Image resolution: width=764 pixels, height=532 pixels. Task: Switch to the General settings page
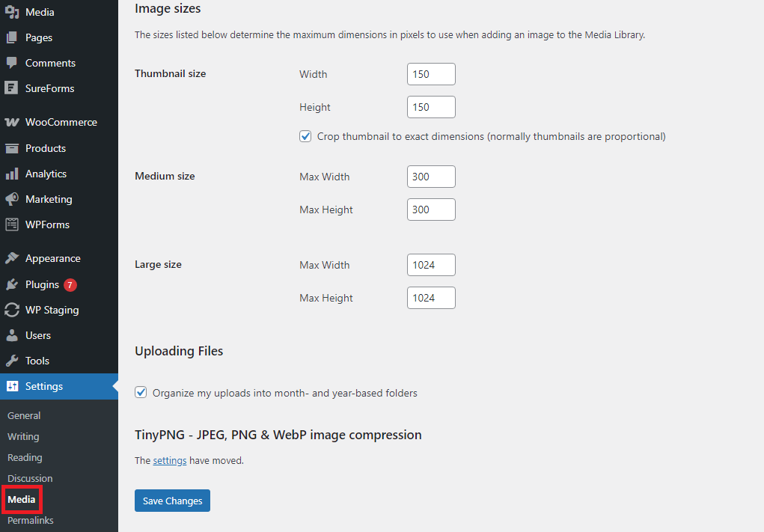click(x=24, y=415)
